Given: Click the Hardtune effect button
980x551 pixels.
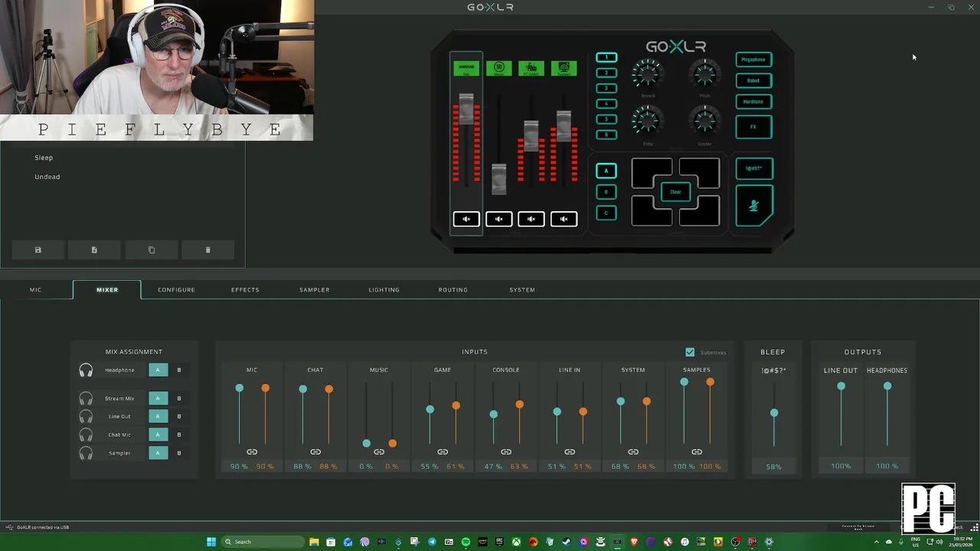Looking at the screenshot, I should click(x=754, y=102).
